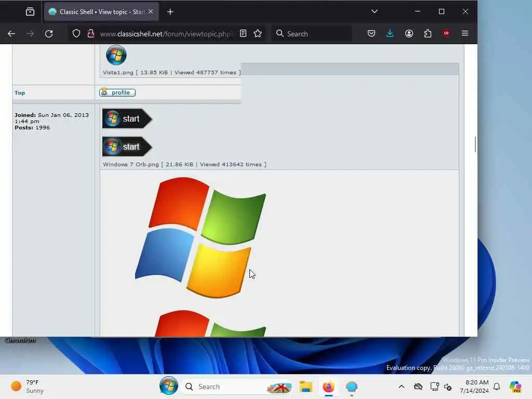Select the Vista1.png caption text
The image size is (532, 399).
click(x=171, y=72)
